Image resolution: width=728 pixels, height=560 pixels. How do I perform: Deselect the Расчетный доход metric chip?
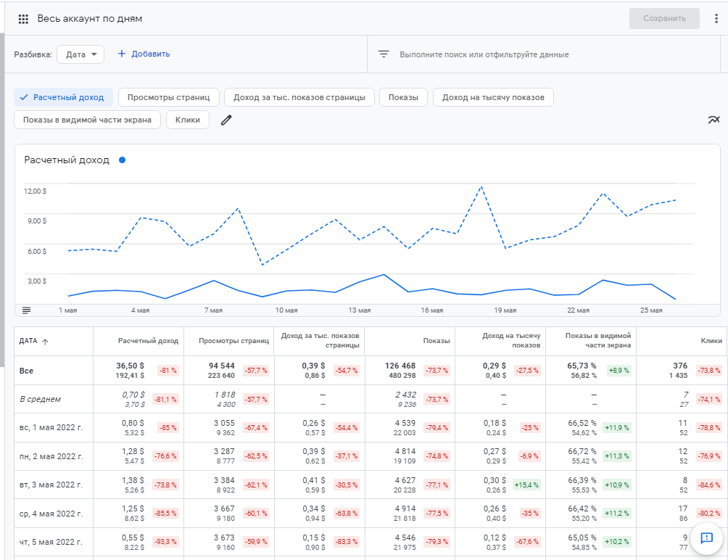[64, 97]
